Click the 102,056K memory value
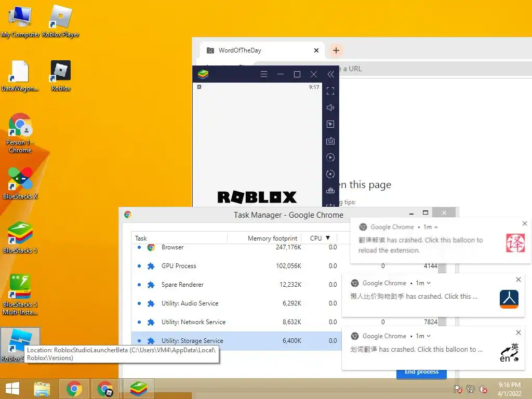 (x=288, y=266)
